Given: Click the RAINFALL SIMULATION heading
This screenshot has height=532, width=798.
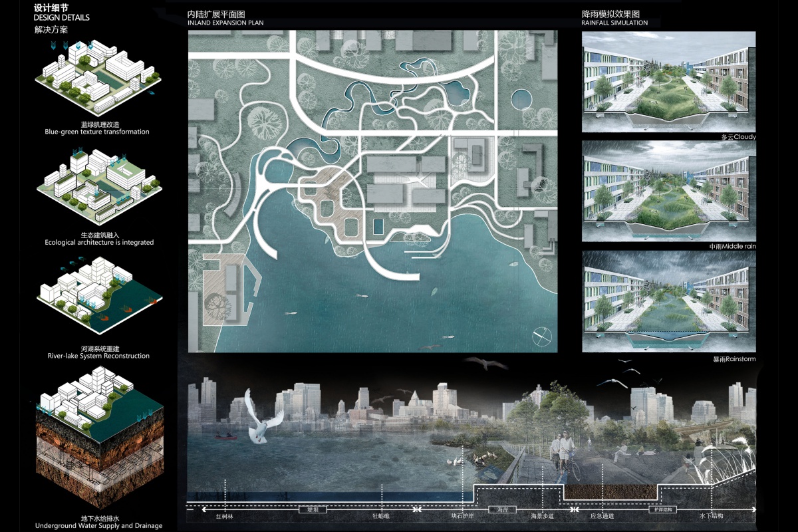Looking at the screenshot, I should pos(614,23).
